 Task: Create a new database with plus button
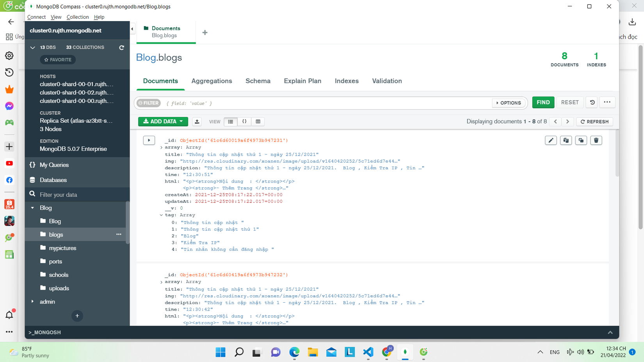coord(77,316)
